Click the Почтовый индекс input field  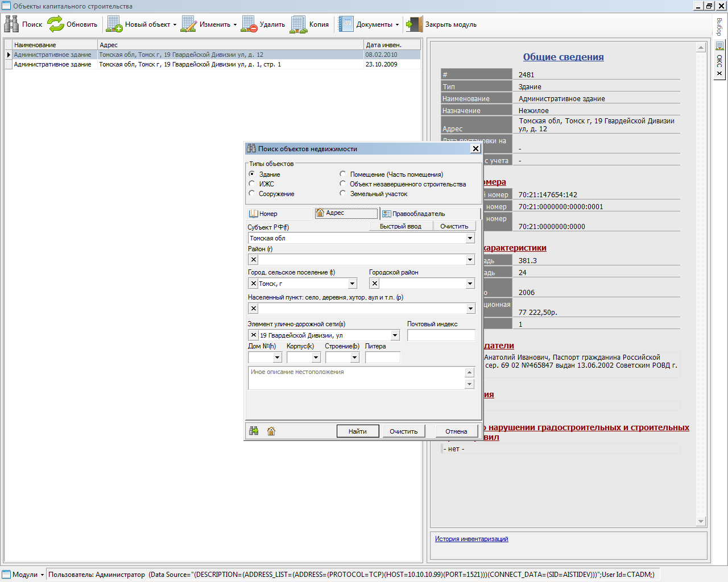[x=441, y=335]
